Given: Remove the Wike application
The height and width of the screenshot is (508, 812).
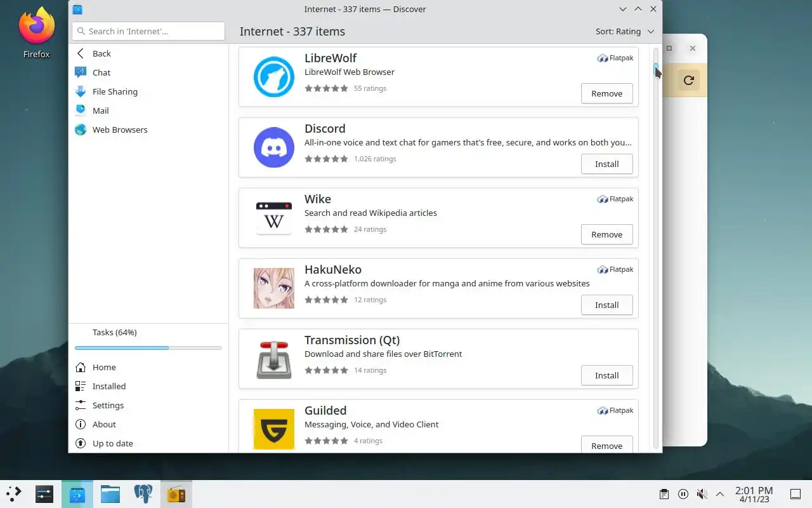Looking at the screenshot, I should [x=607, y=234].
